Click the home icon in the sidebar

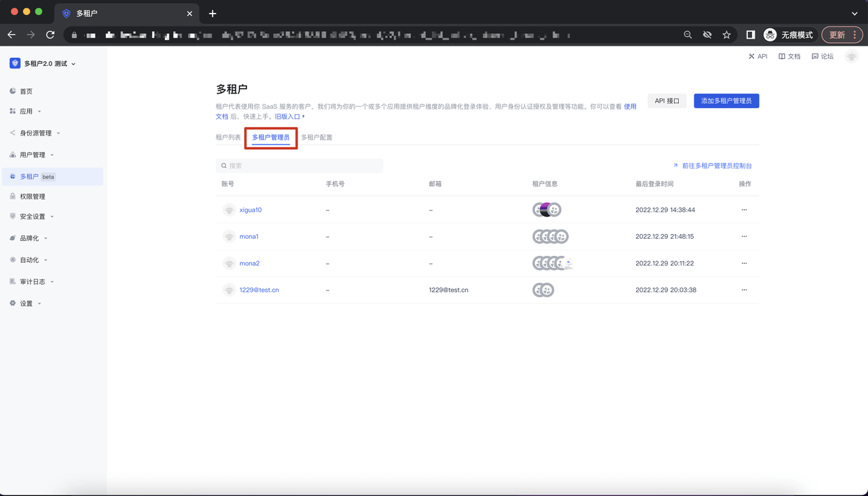pos(13,91)
